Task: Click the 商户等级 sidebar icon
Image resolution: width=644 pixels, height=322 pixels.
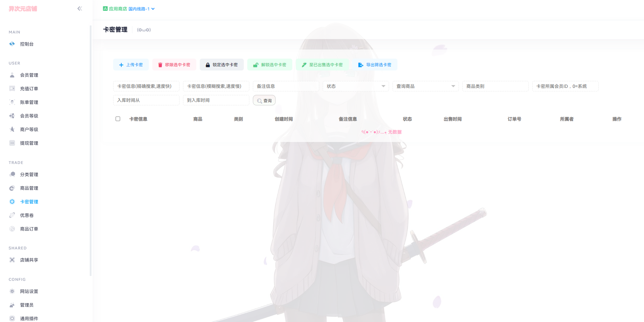Action: (12, 129)
